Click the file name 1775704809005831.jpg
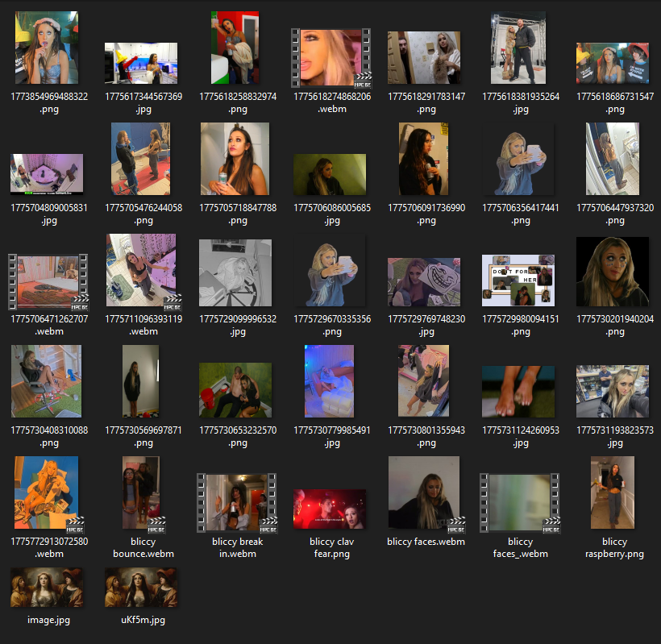This screenshot has width=661, height=644. click(x=49, y=214)
